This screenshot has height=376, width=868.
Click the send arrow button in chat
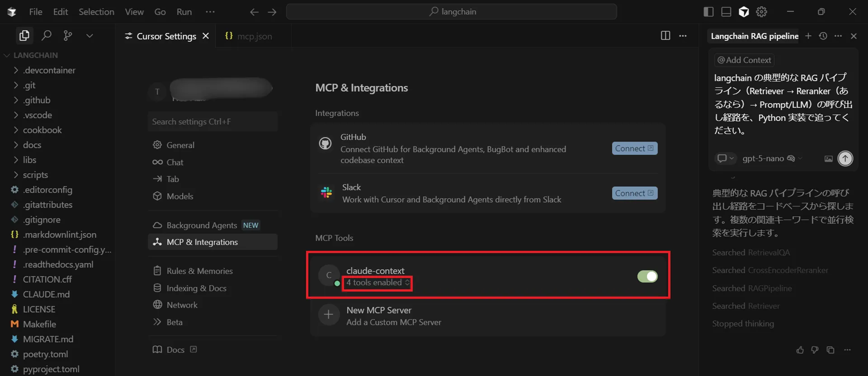click(845, 158)
